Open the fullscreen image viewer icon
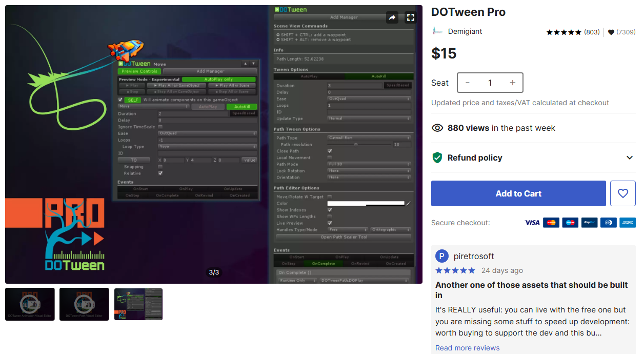This screenshot has height=354, width=644. click(x=410, y=17)
